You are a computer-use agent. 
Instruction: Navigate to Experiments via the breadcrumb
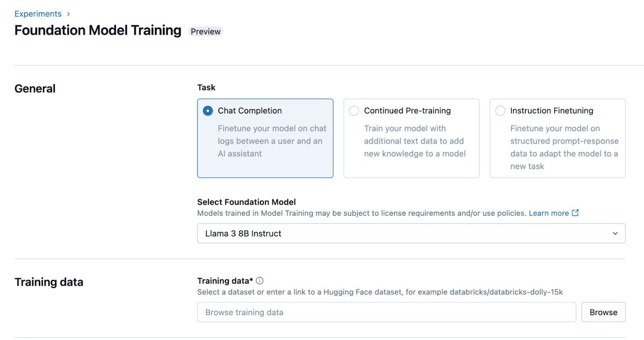38,14
